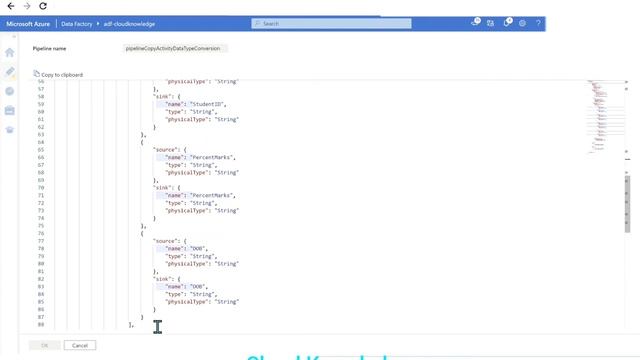Click "physicalType" on line 68

pos(186,173)
